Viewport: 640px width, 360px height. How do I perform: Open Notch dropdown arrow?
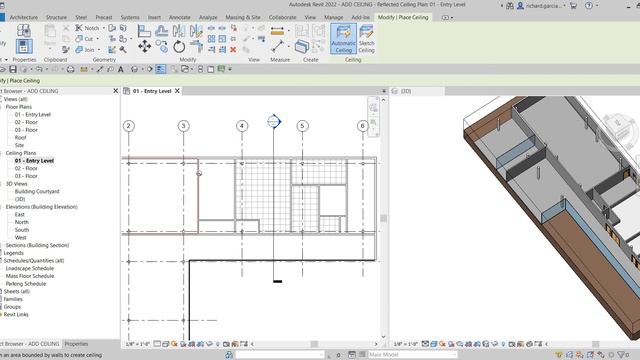tap(104, 28)
